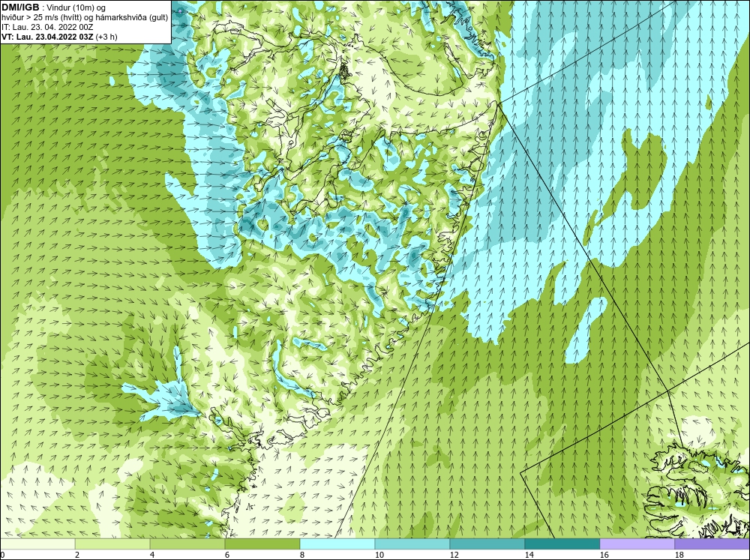Click the 2–4 m/s light green legend swatch
750x560 pixels.
[112, 544]
